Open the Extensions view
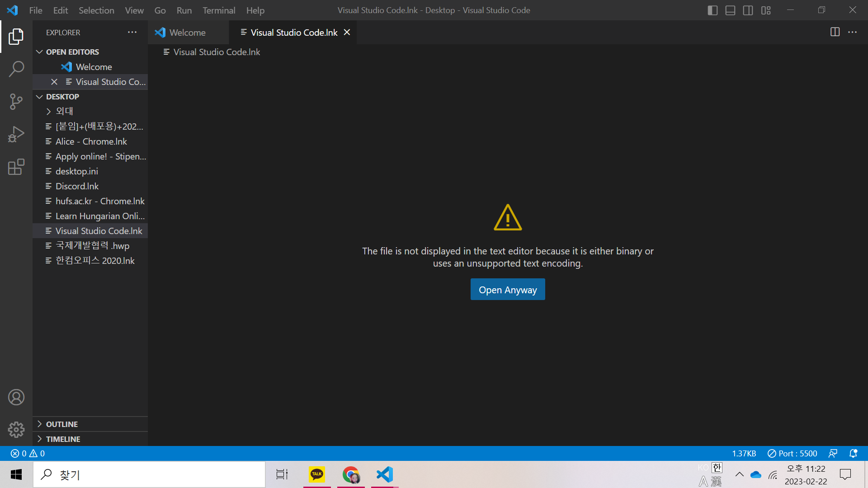868x488 pixels. 16,167
